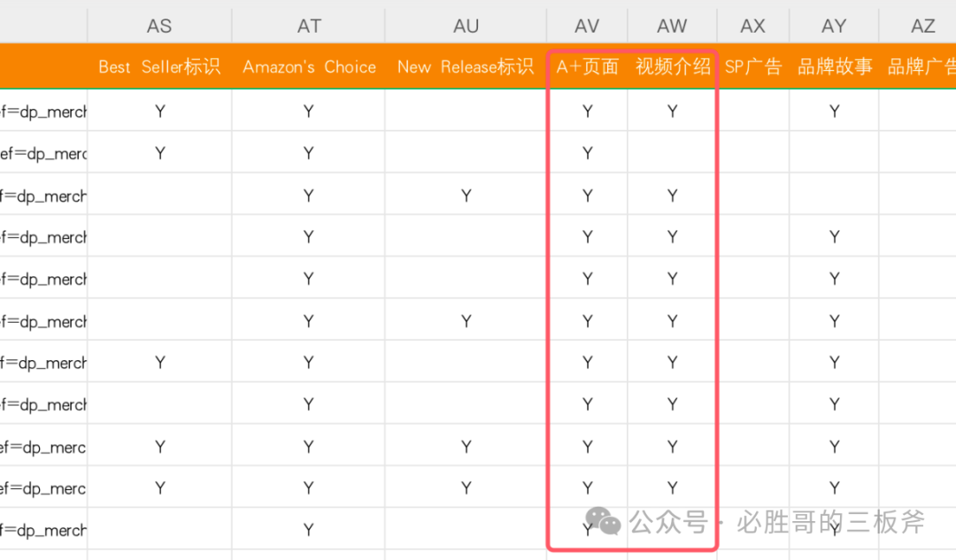Viewport: 956px width, 560px height.
Task: Click the 'Best Seller标识' header cell
Action: tap(159, 66)
